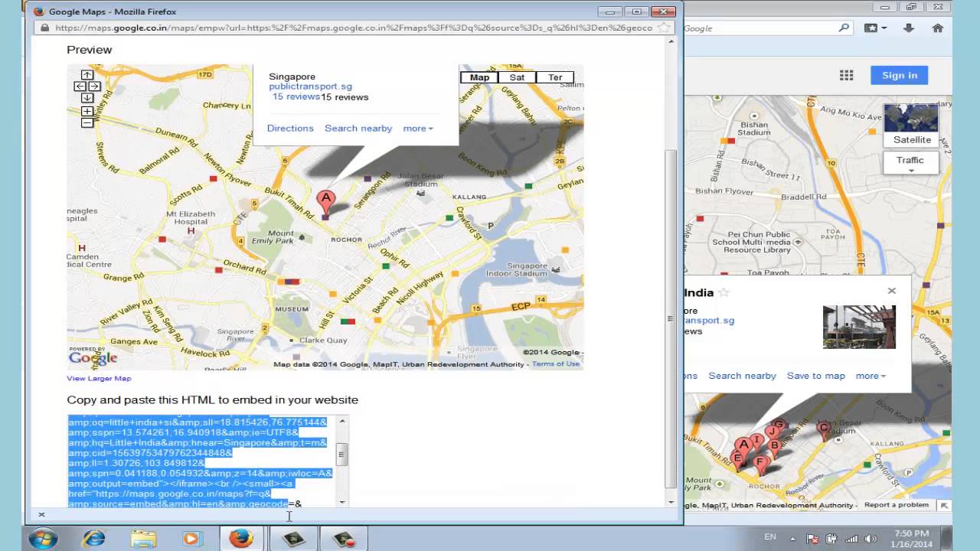Click the overview map arrow at the map's bottom right
This screenshot has height=551, width=980.
point(945,505)
